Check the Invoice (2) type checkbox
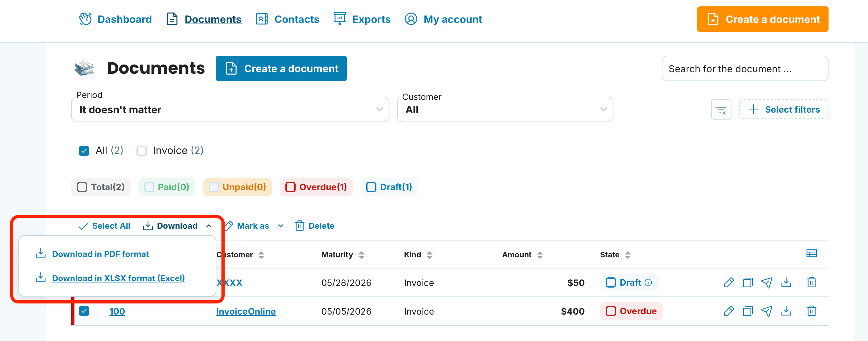 point(142,151)
